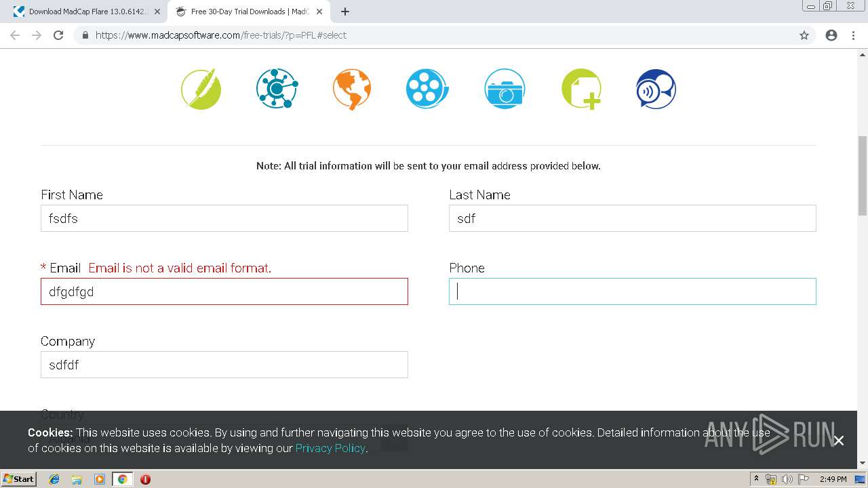Go forward in browser history
Viewport: 868px width, 488px height.
37,35
